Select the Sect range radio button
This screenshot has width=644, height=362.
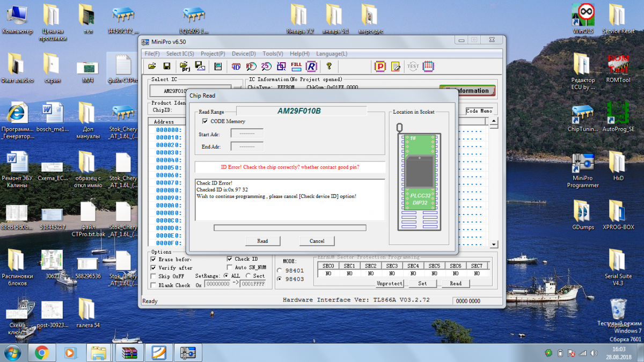[x=248, y=276]
